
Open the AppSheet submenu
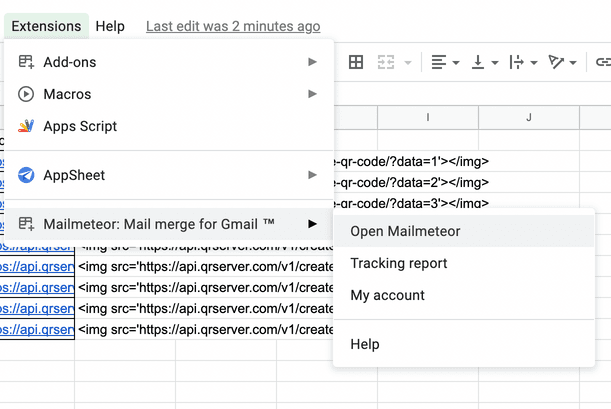coord(169,175)
